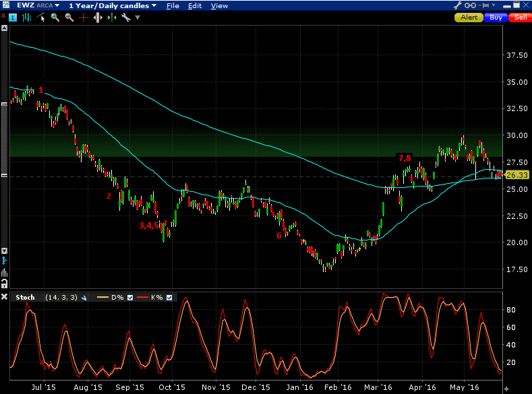Click lower handle on vertical range slider
The height and width of the screenshot is (394, 532).
tap(5, 175)
